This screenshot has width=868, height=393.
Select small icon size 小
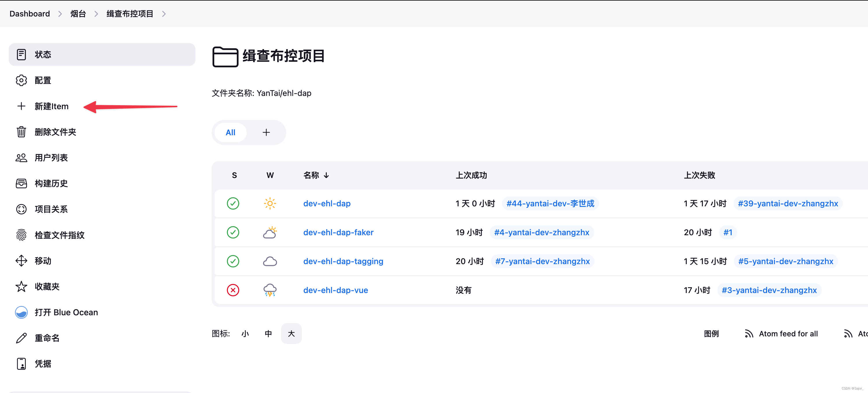(245, 333)
